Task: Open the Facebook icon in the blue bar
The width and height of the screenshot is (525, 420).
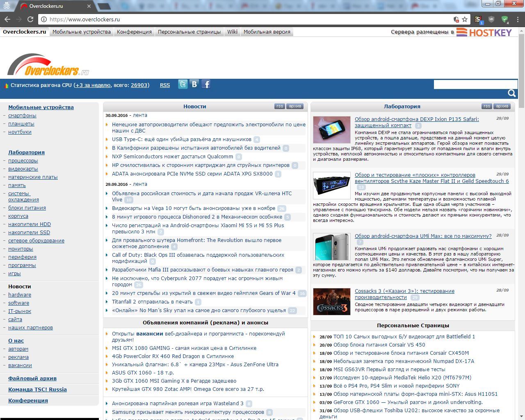Action: (x=206, y=84)
